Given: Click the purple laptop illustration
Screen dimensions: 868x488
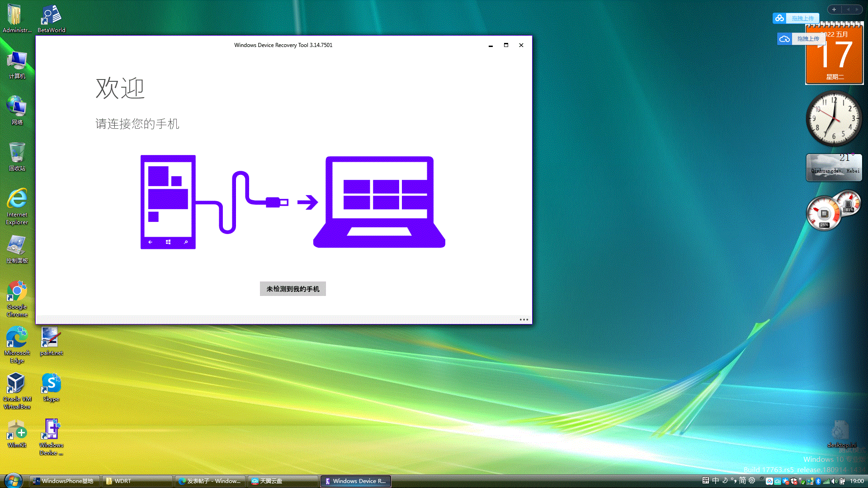Looking at the screenshot, I should tap(379, 202).
